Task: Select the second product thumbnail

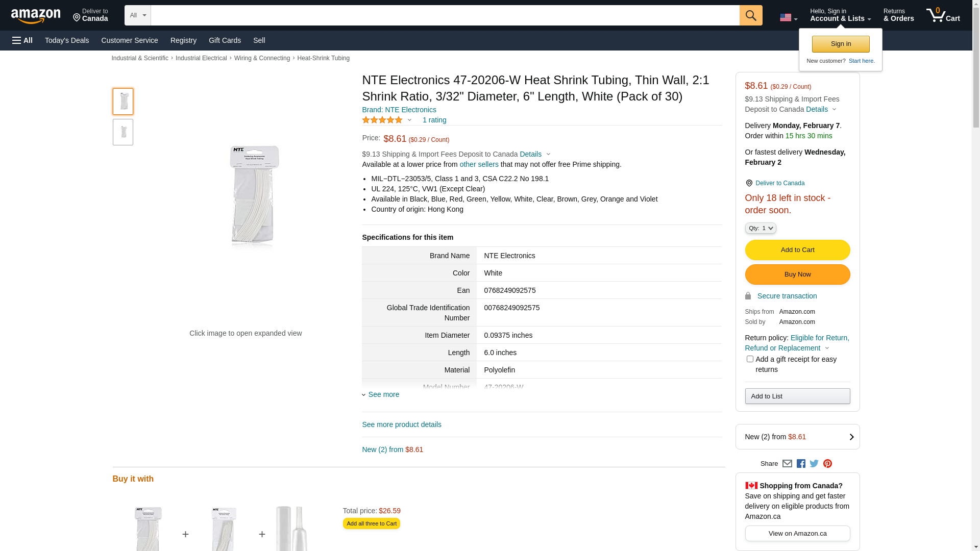Action: coord(123,132)
